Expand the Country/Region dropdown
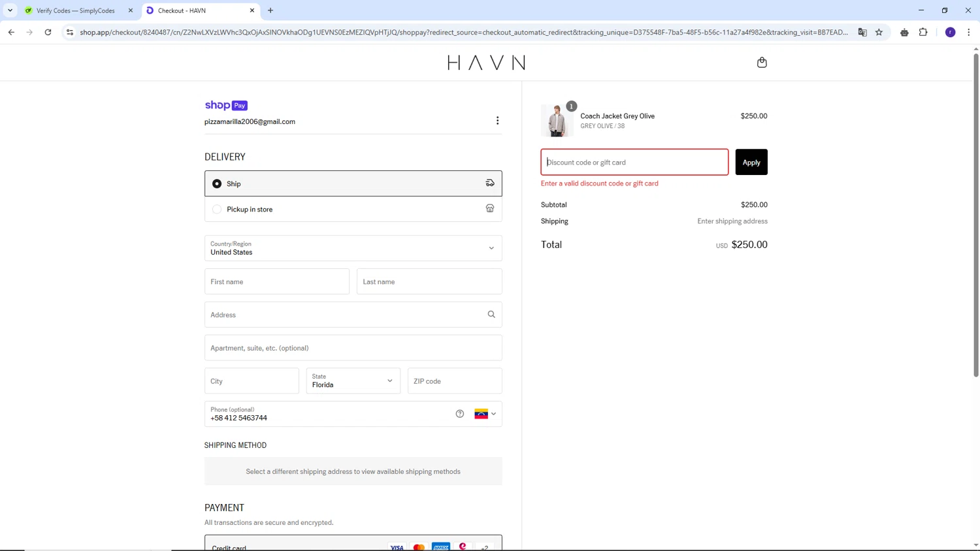Image resolution: width=980 pixels, height=551 pixels. point(353,248)
